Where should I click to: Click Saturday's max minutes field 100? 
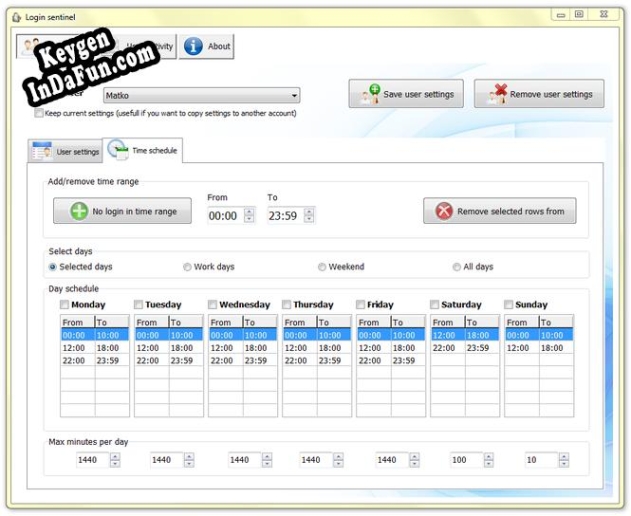pos(466,460)
